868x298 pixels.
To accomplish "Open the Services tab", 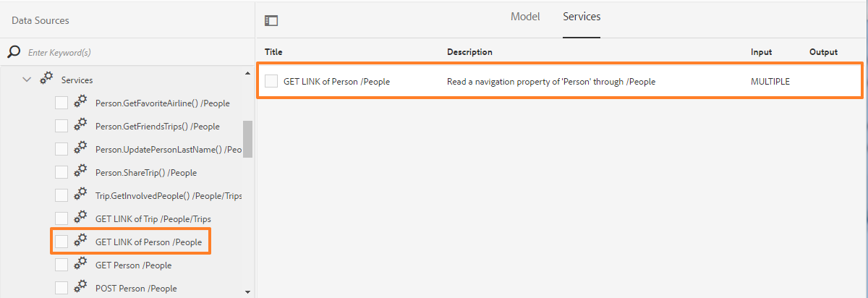I will [x=582, y=17].
